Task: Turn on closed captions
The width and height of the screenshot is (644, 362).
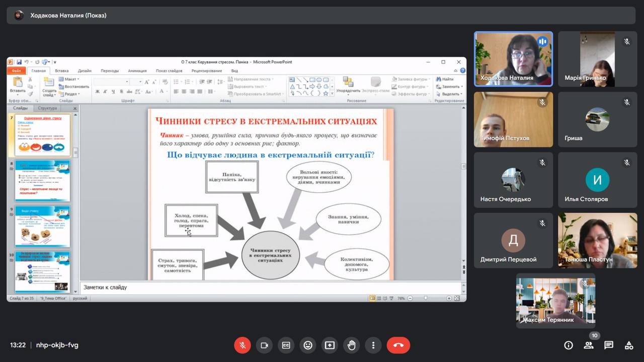Action: 286,345
